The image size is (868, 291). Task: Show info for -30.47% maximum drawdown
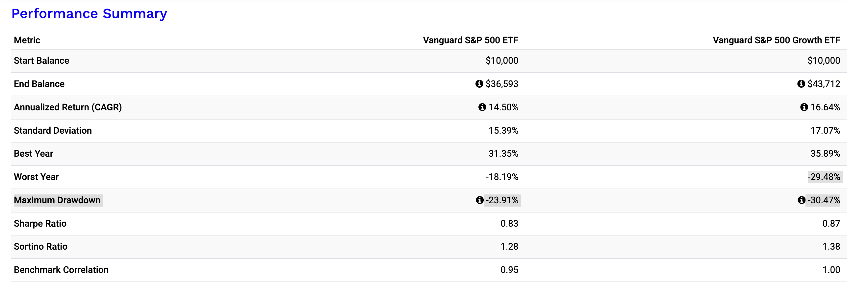coord(801,200)
